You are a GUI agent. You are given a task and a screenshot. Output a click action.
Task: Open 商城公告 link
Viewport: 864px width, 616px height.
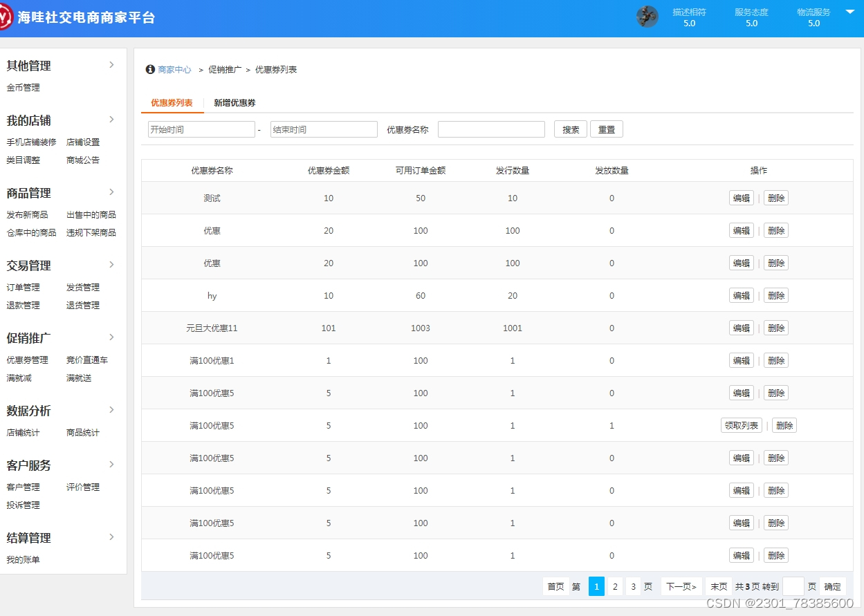pyautogui.click(x=83, y=160)
